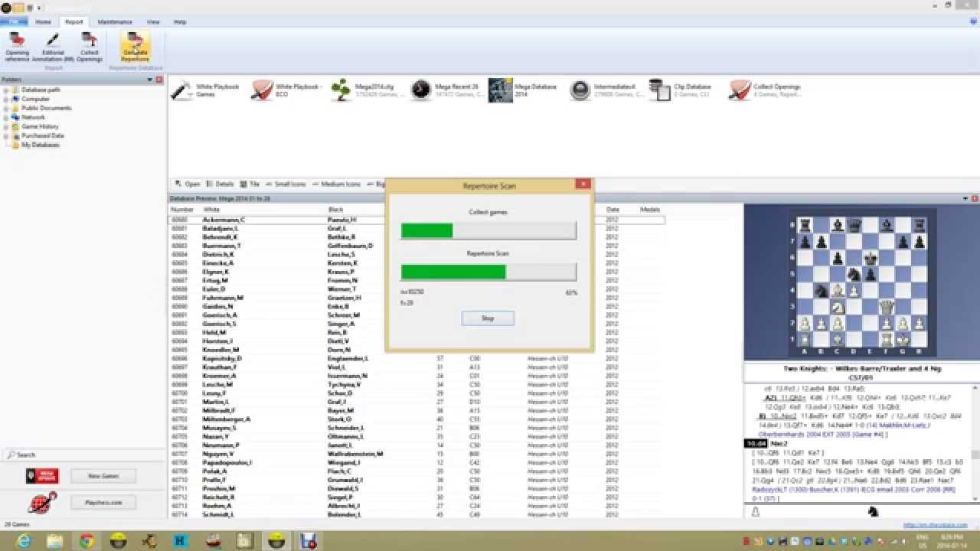The height and width of the screenshot is (551, 980).
Task: Open Internet Explorer from taskbar
Action: (24, 540)
